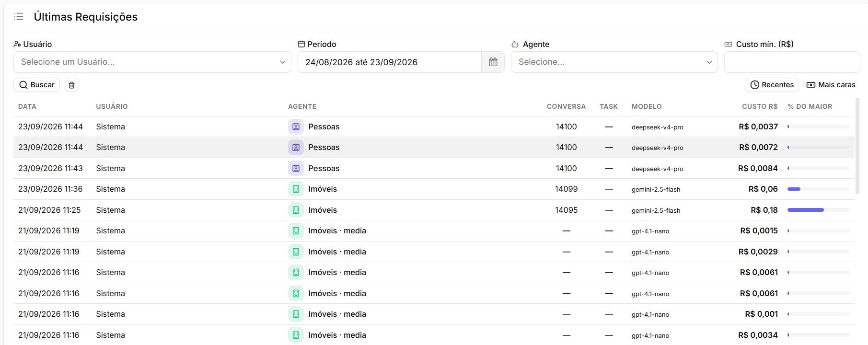The height and width of the screenshot is (345, 868).
Task: Click the Pessoas agent icon at R$ 0,0084
Action: coord(296,169)
